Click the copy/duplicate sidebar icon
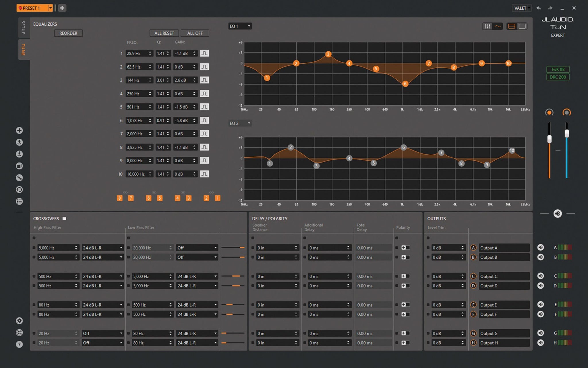The width and height of the screenshot is (588, 368). tap(19, 166)
